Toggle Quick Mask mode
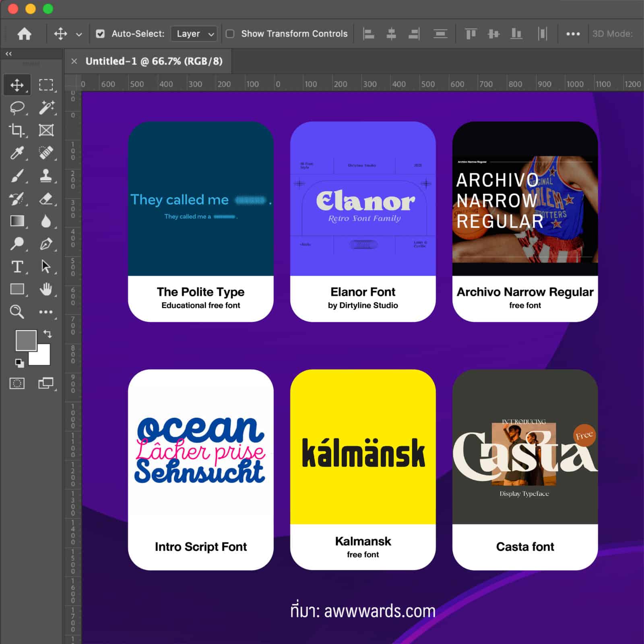 17,383
